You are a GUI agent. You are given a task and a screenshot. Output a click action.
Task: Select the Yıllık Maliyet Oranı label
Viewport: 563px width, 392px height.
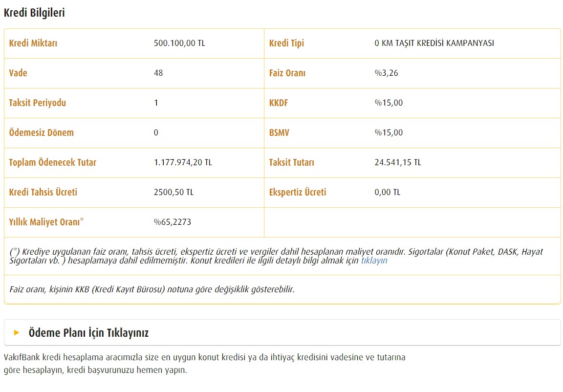pyautogui.click(x=46, y=222)
